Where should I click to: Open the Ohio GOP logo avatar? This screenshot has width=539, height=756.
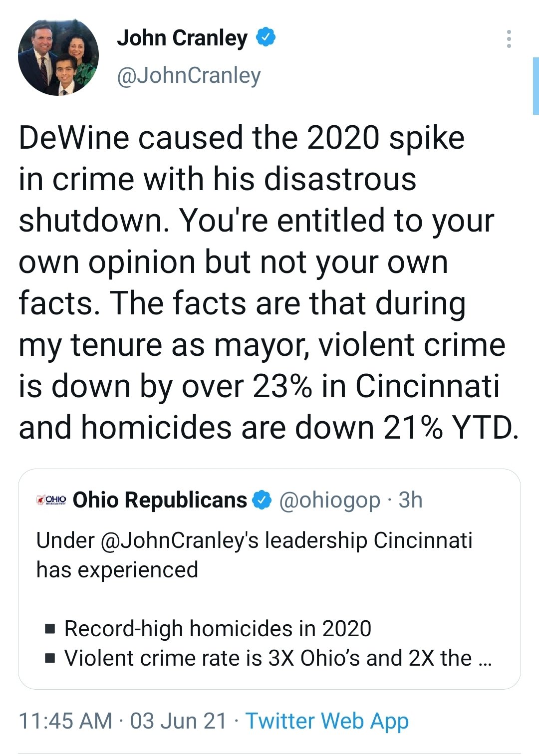point(52,500)
